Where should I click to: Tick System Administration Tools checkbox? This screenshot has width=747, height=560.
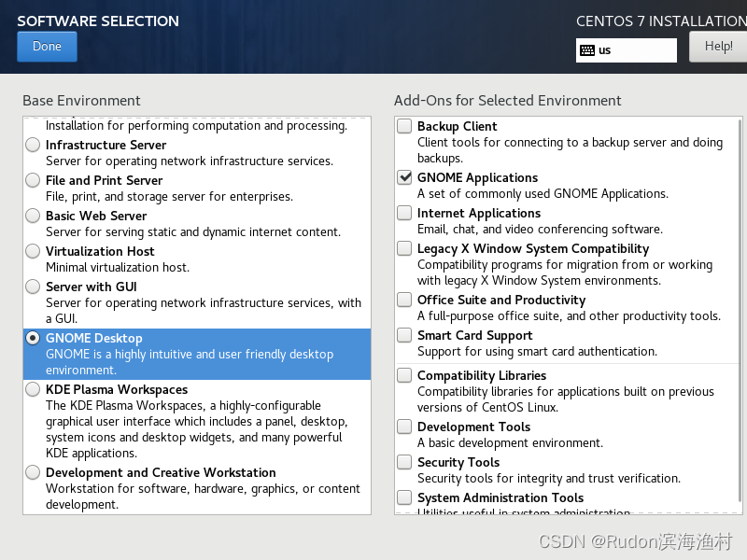(x=404, y=497)
